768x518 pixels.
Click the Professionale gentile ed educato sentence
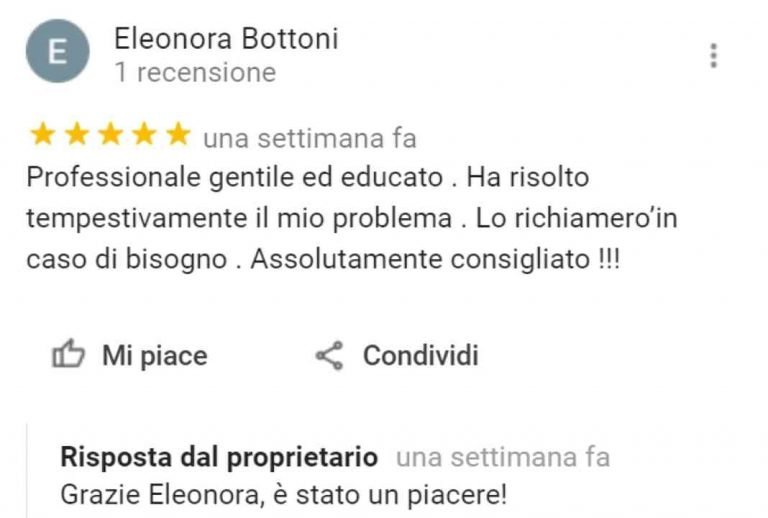point(235,177)
